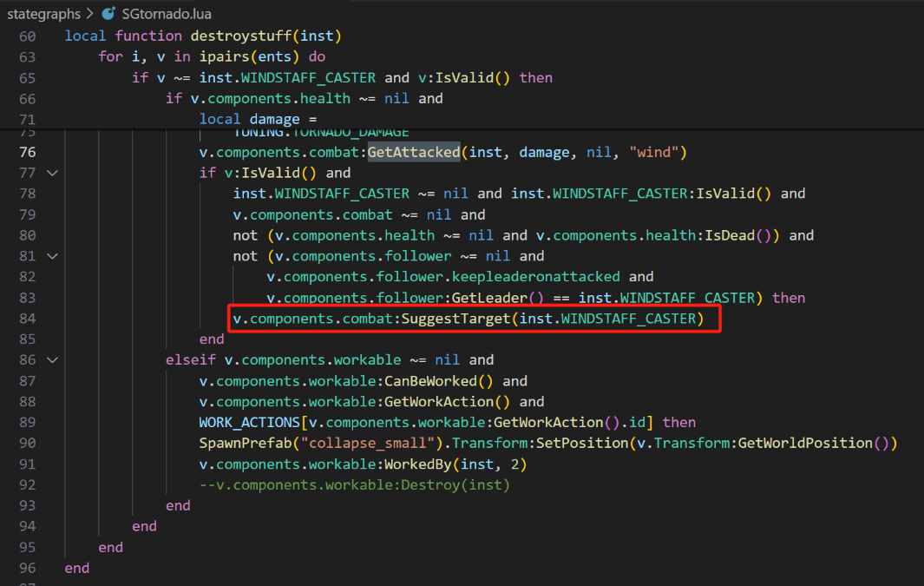Click the highlighted GetAttacked method
This screenshot has width=924, height=586.
pyautogui.click(x=414, y=152)
